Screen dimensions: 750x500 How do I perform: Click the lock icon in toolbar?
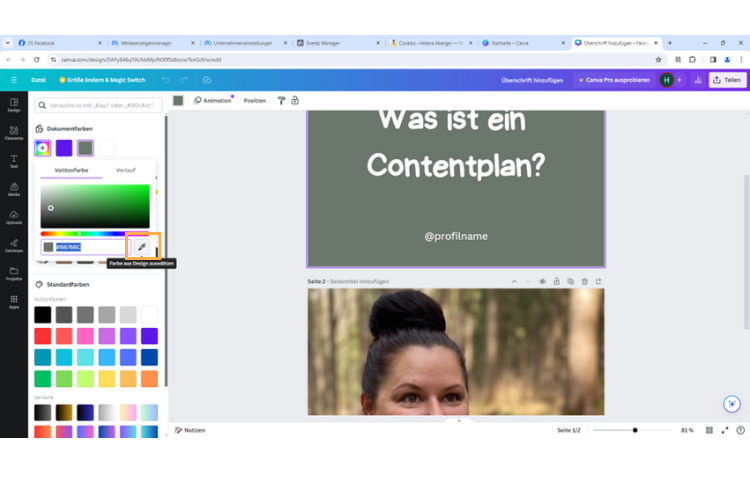[295, 100]
